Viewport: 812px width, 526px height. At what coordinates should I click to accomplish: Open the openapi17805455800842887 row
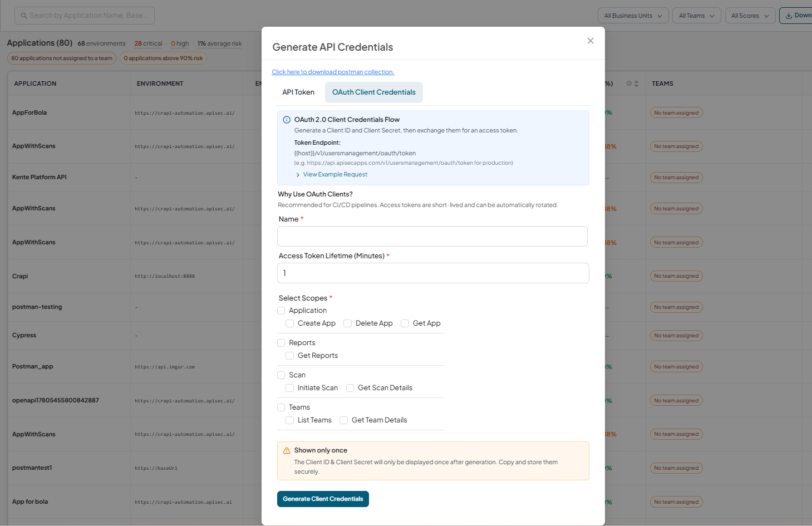pos(56,400)
